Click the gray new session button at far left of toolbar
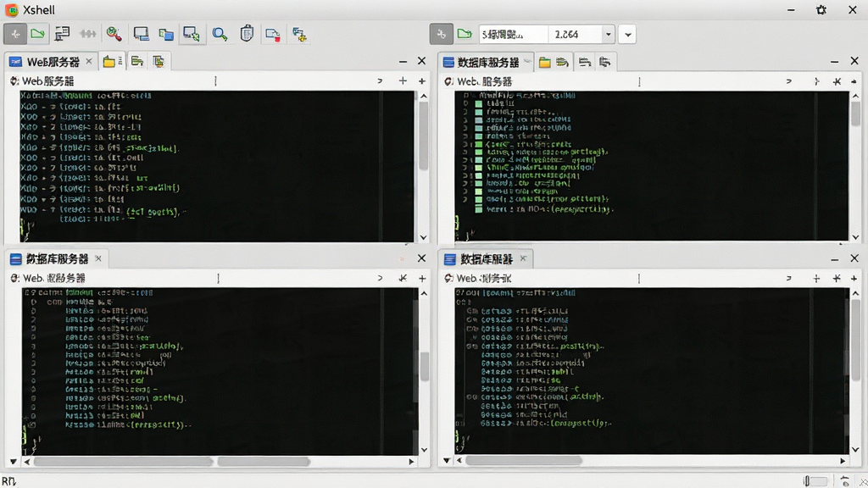This screenshot has height=488, width=868. click(x=15, y=34)
